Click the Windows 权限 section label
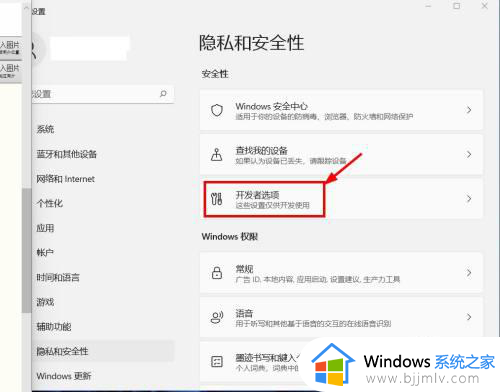Image resolution: width=500 pixels, height=392 pixels. point(230,237)
